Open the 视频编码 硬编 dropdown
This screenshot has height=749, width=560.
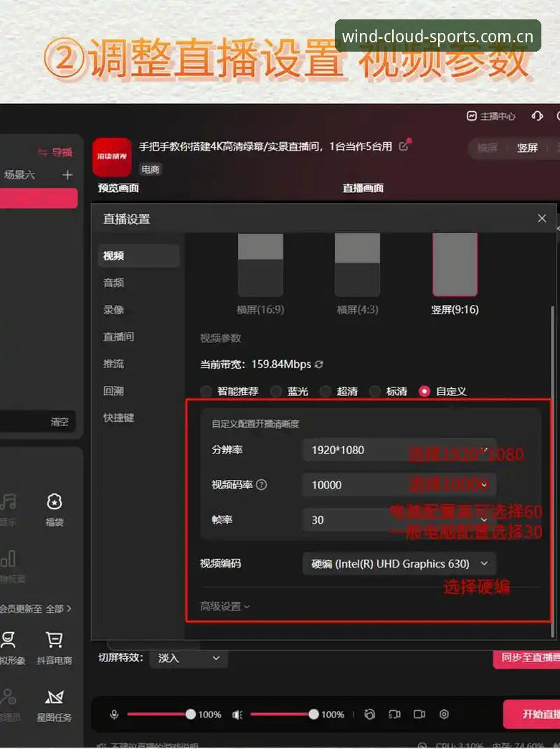(x=399, y=564)
